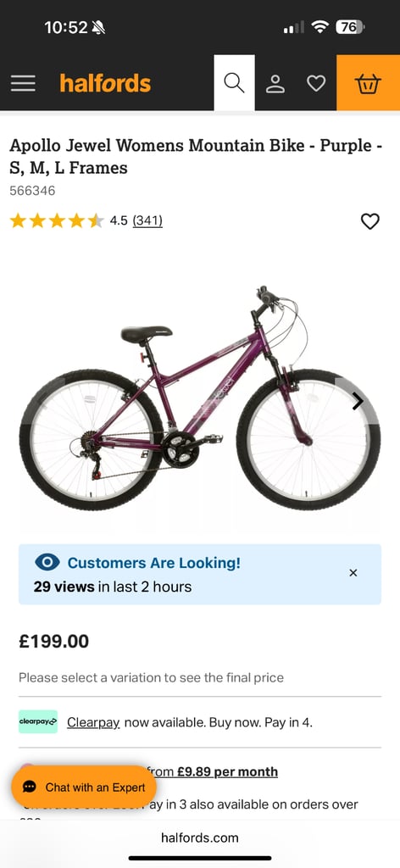
Task: Click the eye icon in views banner
Action: tap(47, 563)
